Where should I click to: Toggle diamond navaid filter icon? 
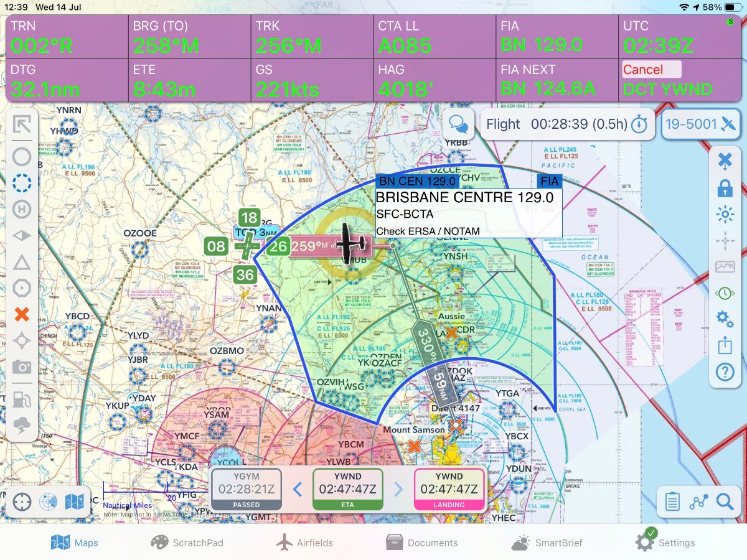22,236
